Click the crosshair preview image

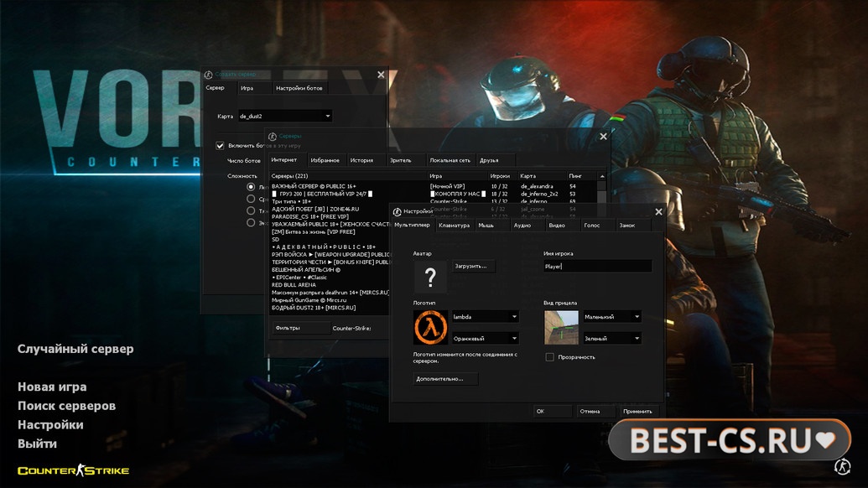(561, 327)
